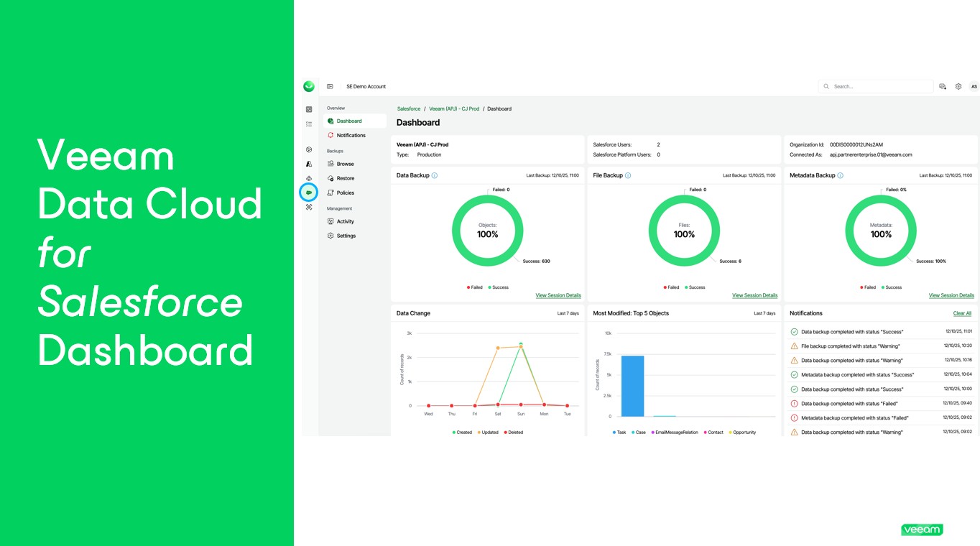Open the SE Demo Account selector
The height and width of the screenshot is (546, 980).
366,86
